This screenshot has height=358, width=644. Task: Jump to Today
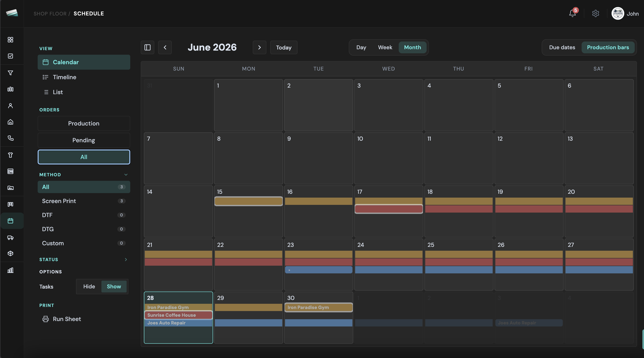click(283, 47)
